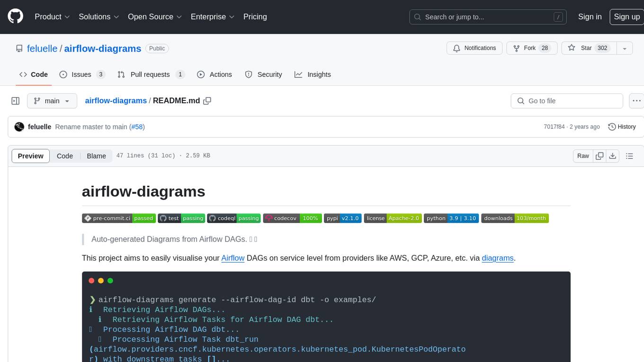Open the commit author feluelle link
The image size is (644, 362).
[40, 127]
